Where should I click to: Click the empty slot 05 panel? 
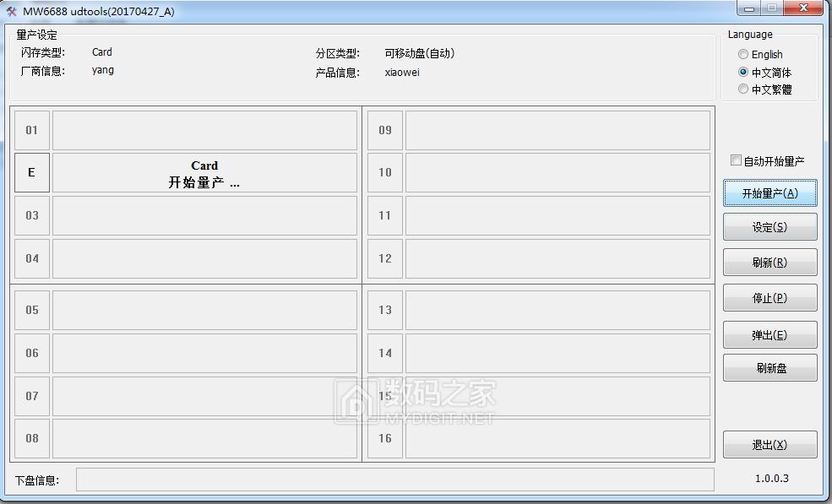coord(204,311)
